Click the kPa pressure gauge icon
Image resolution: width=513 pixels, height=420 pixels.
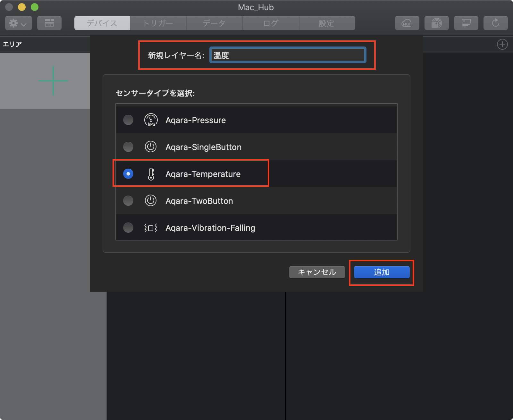coord(151,120)
